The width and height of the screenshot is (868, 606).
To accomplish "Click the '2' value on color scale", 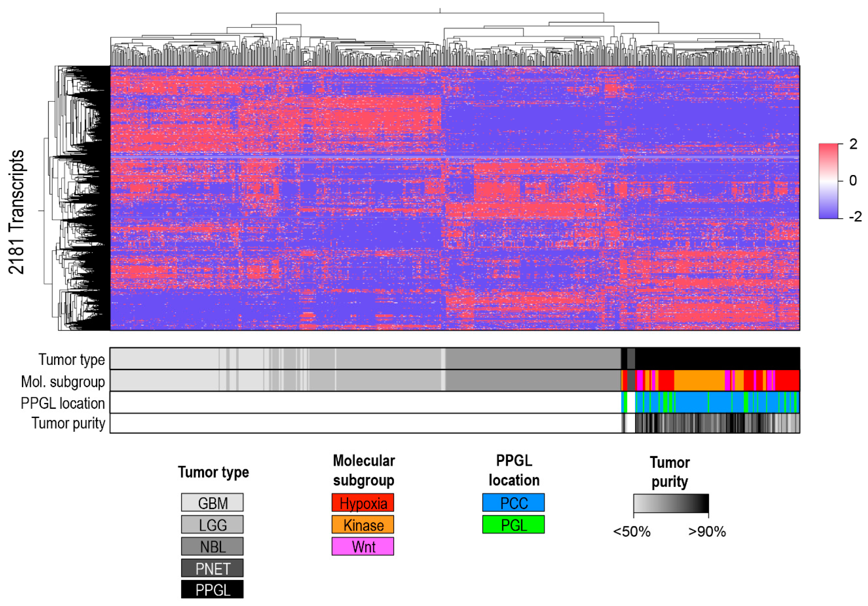I will [853, 144].
